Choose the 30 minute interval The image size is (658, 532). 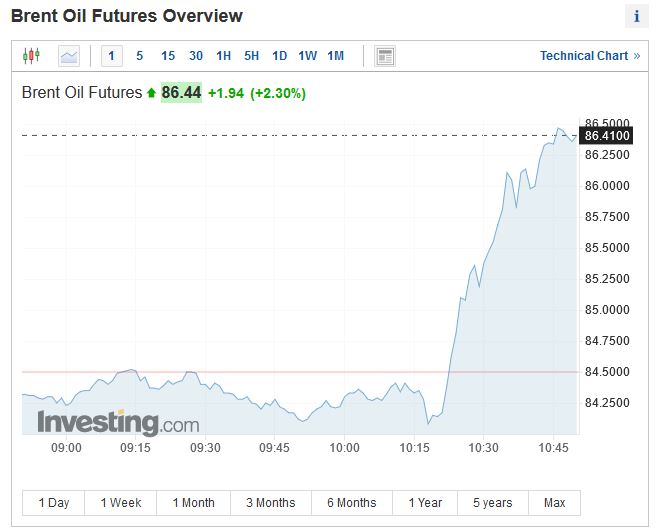click(x=196, y=56)
